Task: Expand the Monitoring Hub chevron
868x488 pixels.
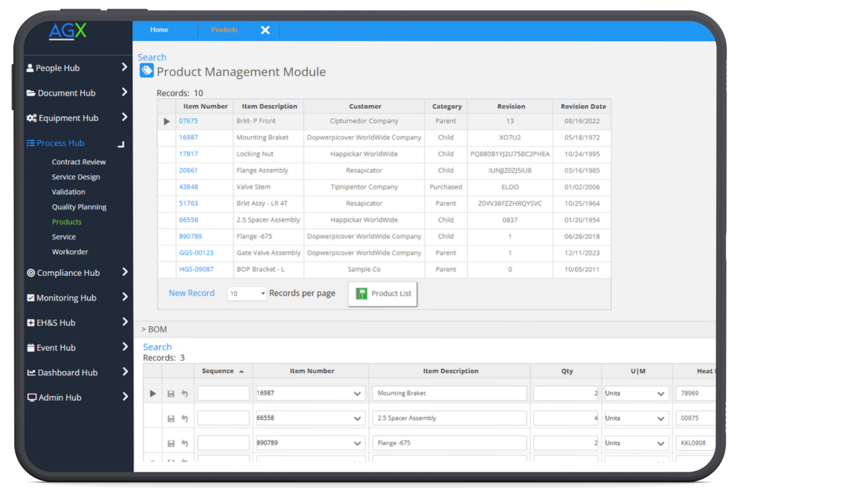Action: pyautogui.click(x=125, y=297)
